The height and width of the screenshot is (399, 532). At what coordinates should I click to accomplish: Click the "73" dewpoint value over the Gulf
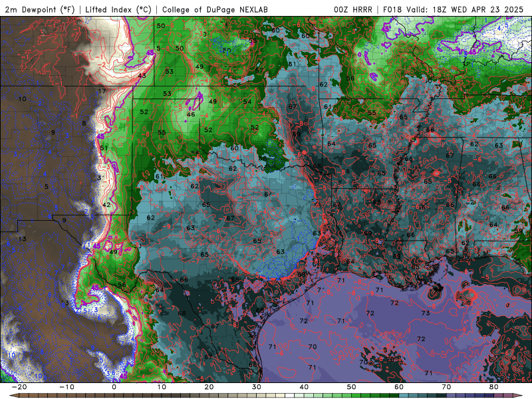pyautogui.click(x=426, y=313)
